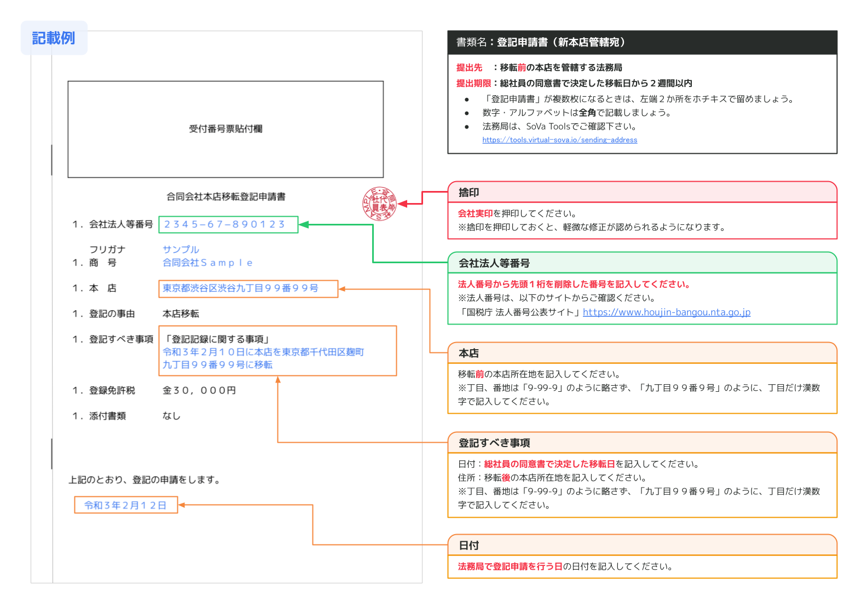Image resolution: width=868 pixels, height=614 pixels.
Task: Click the 本店移転 reason text
Action: pos(181,314)
